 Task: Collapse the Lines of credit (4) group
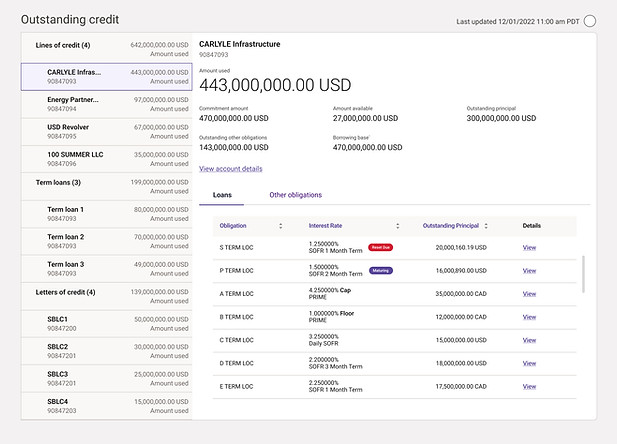107,48
